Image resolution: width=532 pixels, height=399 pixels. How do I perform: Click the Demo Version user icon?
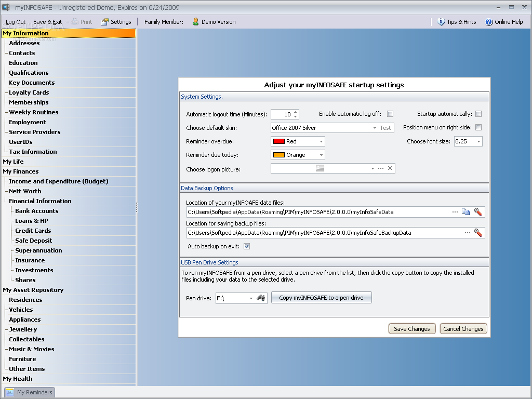click(195, 22)
